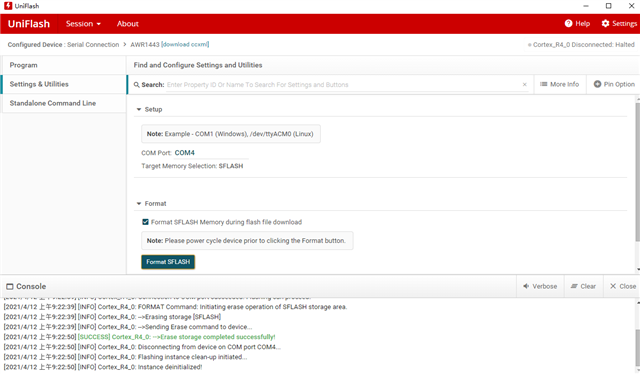Screen dimensions: 640x374
Task: Collapse the Format section
Action: coord(139,203)
